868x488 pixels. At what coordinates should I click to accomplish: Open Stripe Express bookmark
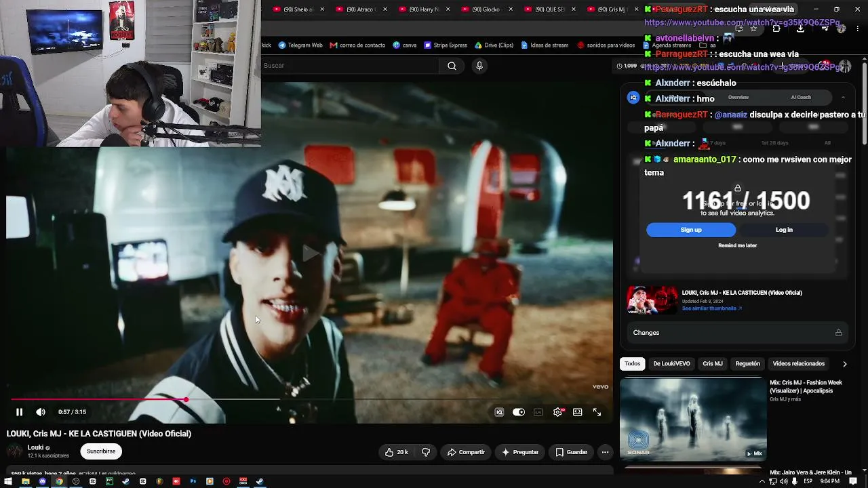coord(446,45)
